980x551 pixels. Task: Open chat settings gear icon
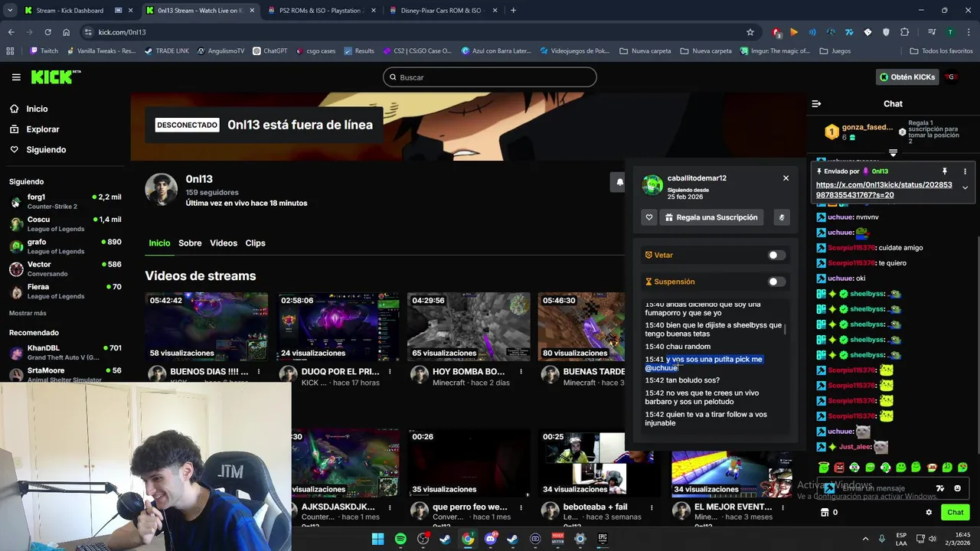(929, 513)
